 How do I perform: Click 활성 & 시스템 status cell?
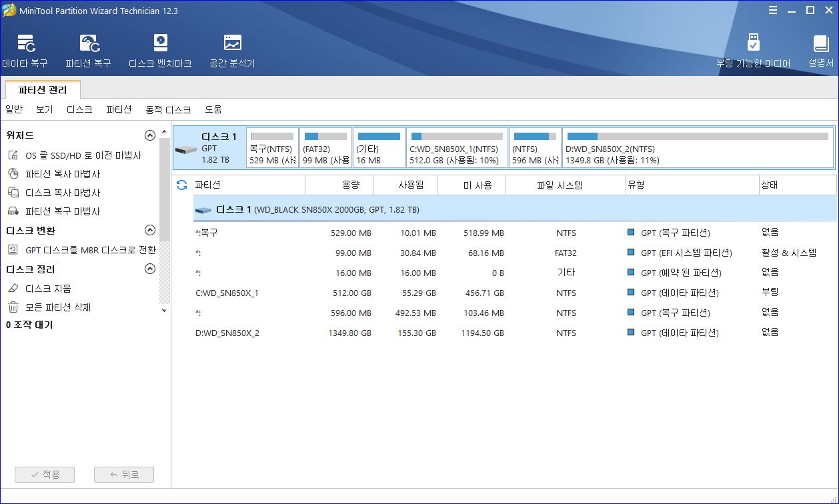tap(788, 253)
